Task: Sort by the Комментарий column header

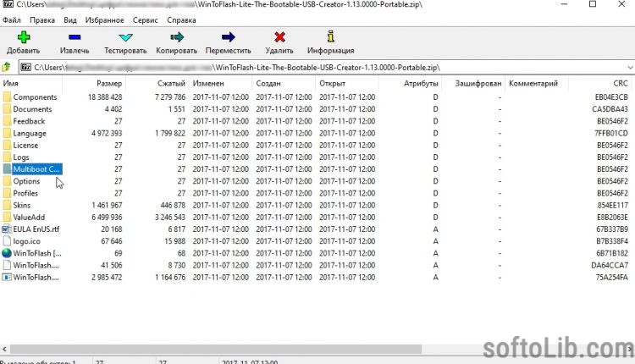Action: coord(537,84)
